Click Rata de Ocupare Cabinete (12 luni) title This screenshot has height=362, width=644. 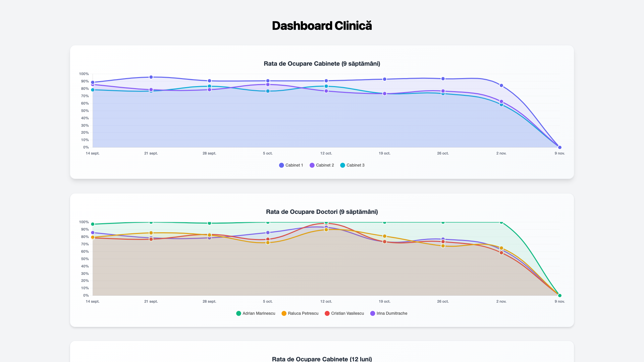(322, 359)
